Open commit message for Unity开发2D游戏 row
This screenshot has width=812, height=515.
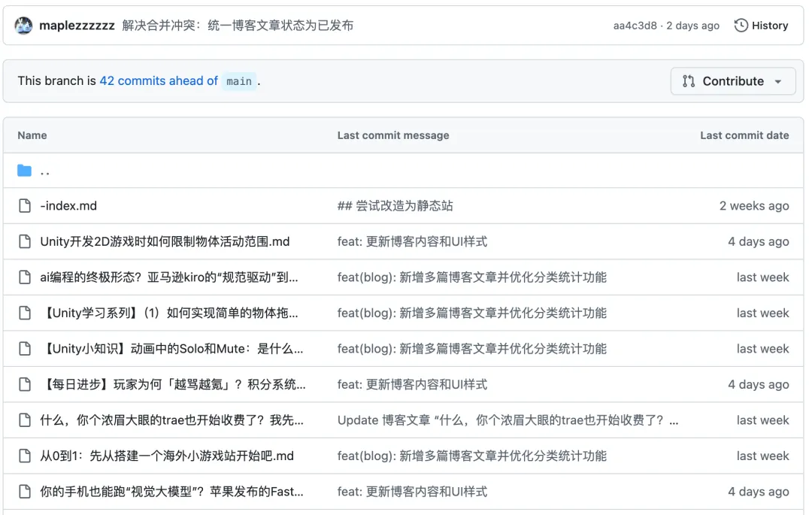pos(412,242)
